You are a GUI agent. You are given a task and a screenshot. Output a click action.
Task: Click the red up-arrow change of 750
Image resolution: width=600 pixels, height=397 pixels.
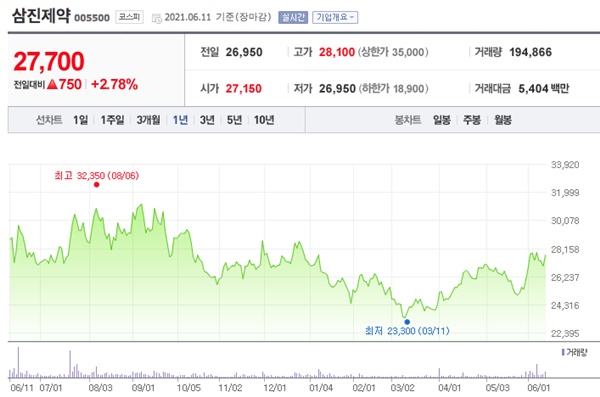[64, 84]
